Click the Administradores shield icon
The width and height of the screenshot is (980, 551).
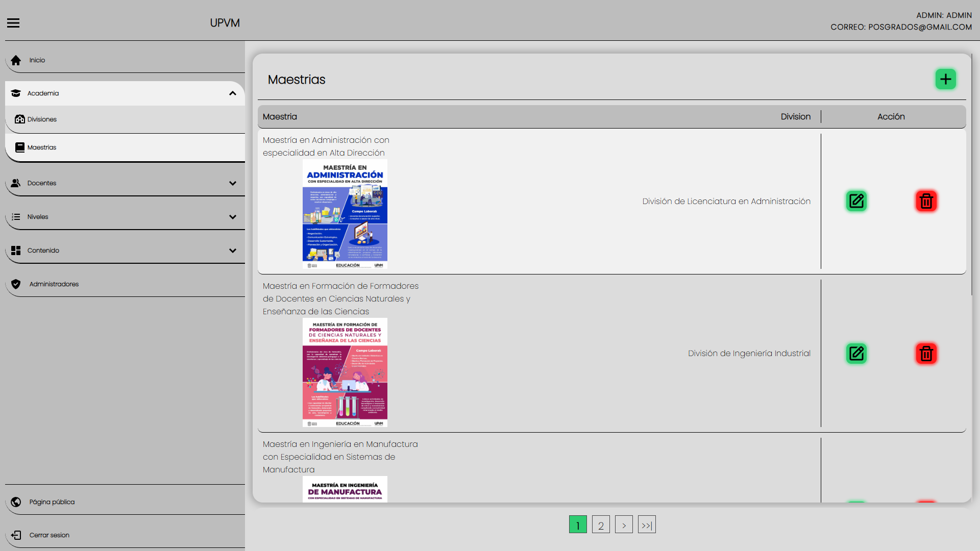[x=16, y=284]
